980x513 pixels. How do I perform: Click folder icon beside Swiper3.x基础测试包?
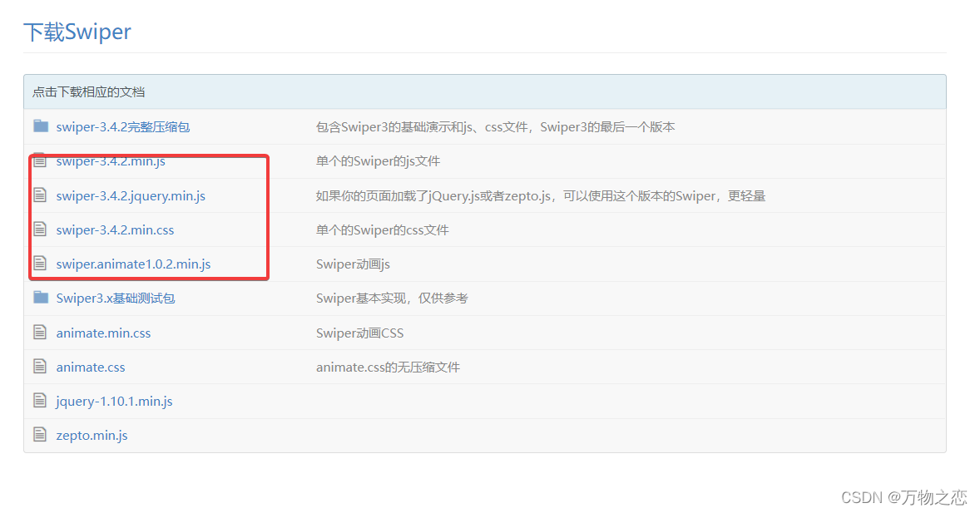coord(41,298)
